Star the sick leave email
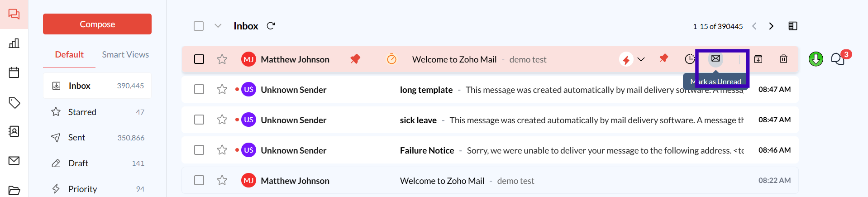This screenshot has width=868, height=197. point(222,120)
